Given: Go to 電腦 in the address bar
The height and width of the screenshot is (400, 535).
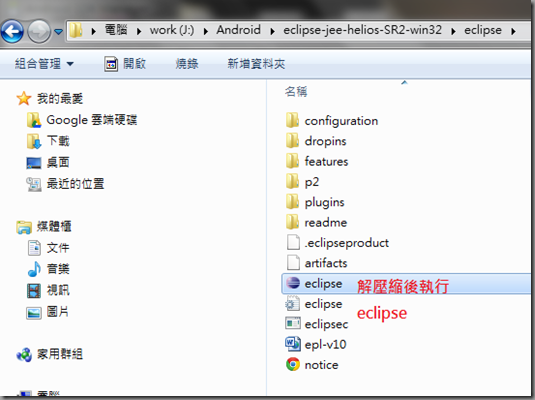Looking at the screenshot, I should (116, 30).
